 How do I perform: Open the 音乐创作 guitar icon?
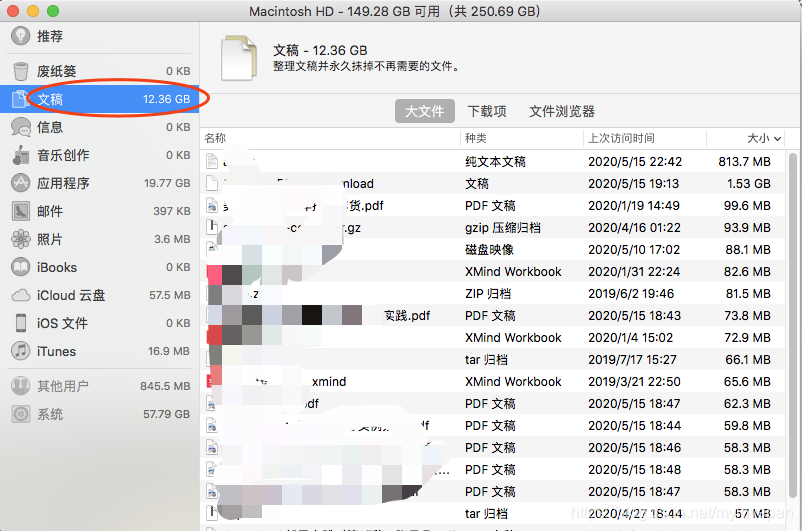click(x=20, y=155)
